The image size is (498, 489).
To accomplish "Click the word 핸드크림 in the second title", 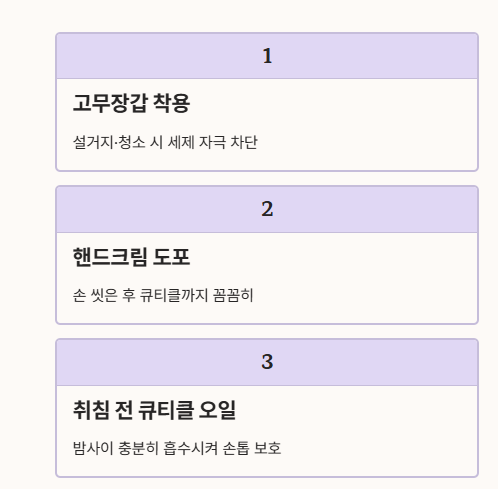I will pyautogui.click(x=110, y=257).
